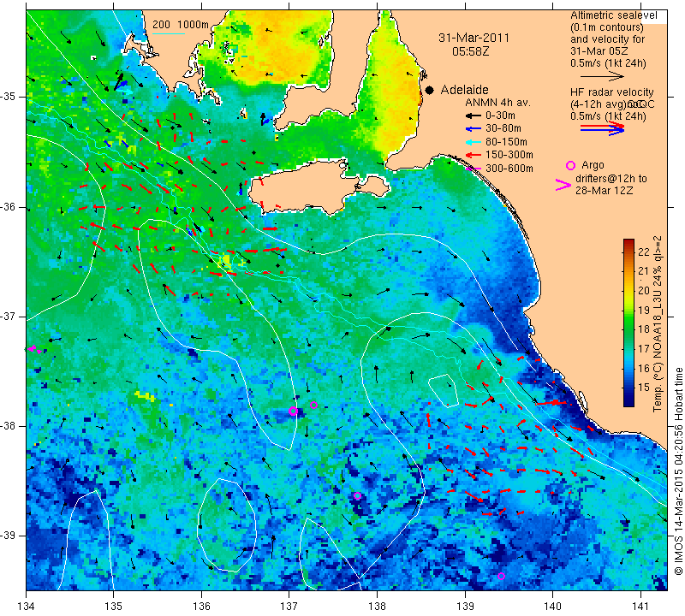Click the -38 latitude axis label

point(8,426)
